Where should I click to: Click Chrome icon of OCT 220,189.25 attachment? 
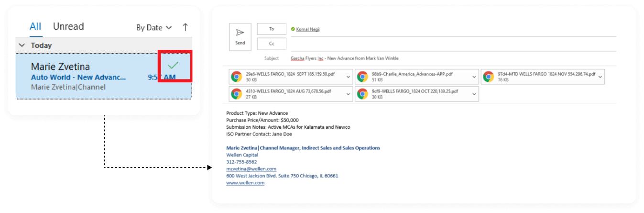point(362,94)
